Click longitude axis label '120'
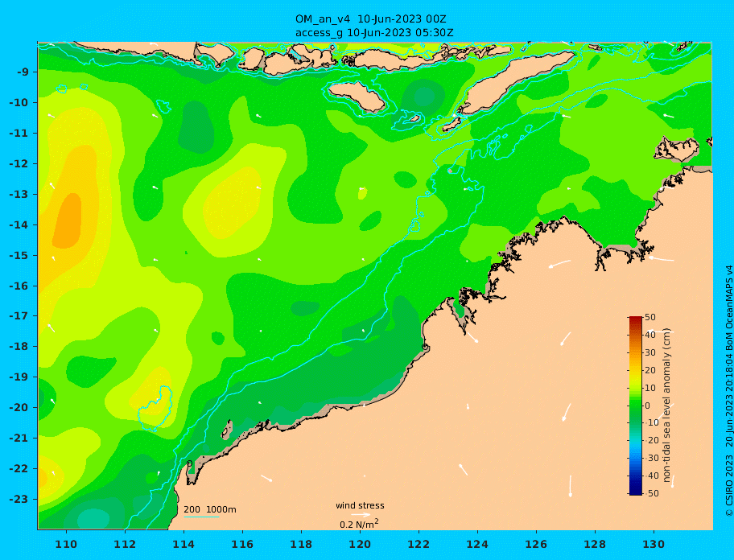Image resolution: width=734 pixels, height=560 pixels. [x=360, y=544]
